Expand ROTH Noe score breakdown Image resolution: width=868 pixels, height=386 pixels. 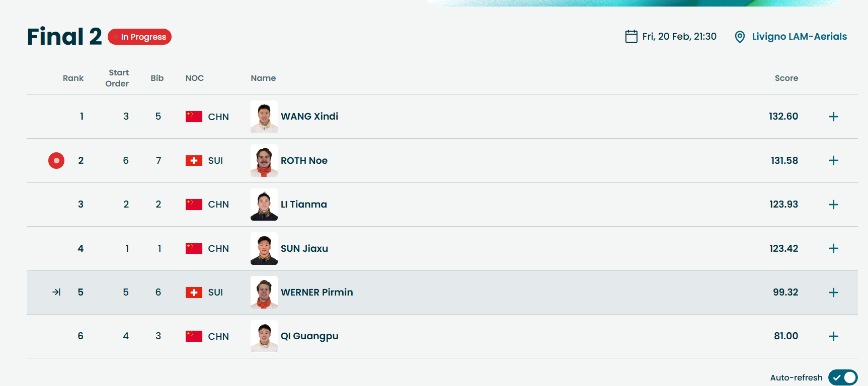(833, 160)
